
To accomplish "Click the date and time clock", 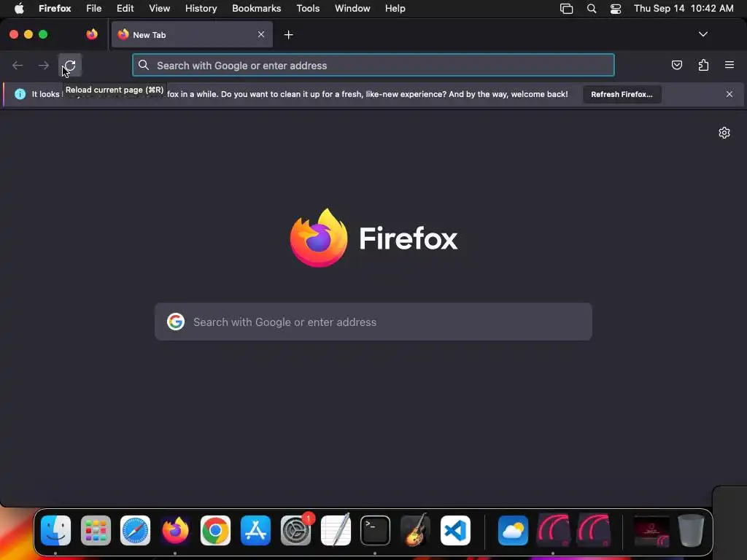I will coord(684,9).
